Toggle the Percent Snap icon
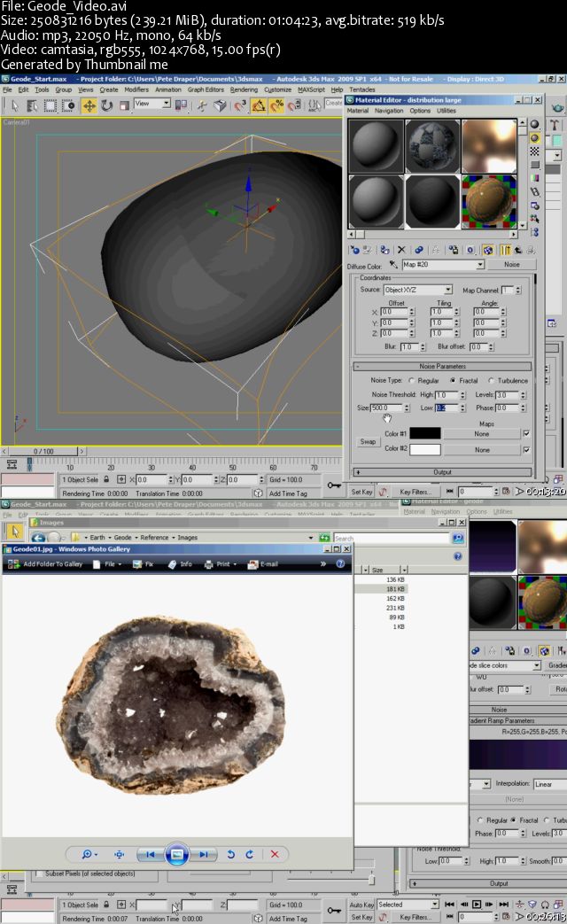Screen dimensions: 567x924 coord(276,105)
